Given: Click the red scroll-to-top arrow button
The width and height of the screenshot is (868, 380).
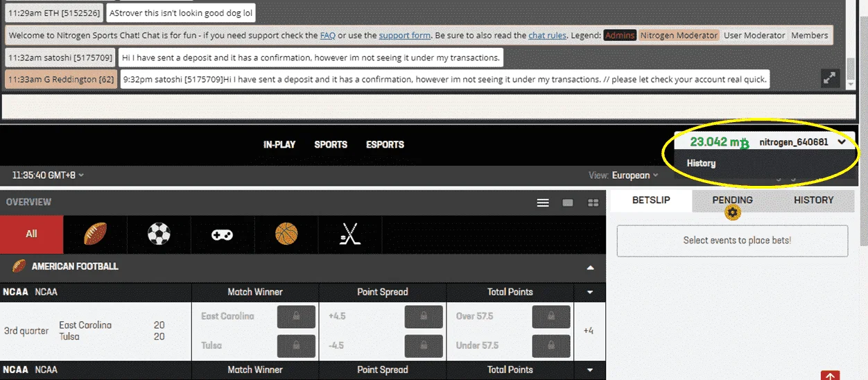Looking at the screenshot, I should tap(830, 376).
